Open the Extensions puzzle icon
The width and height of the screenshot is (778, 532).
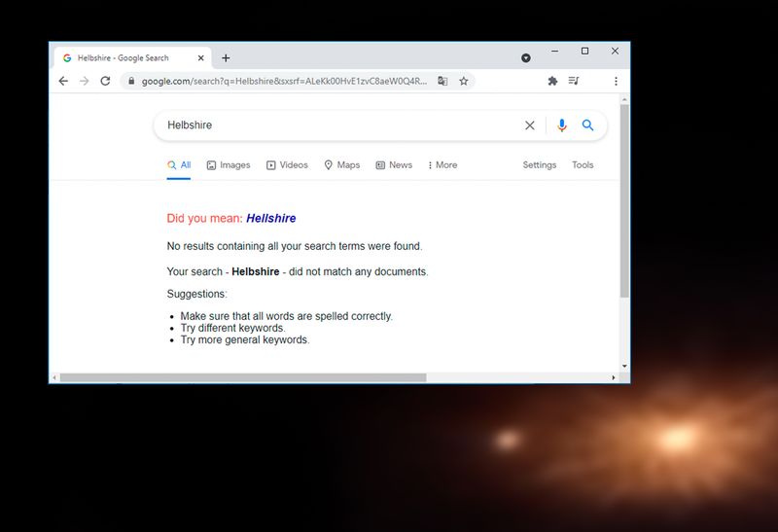click(552, 81)
